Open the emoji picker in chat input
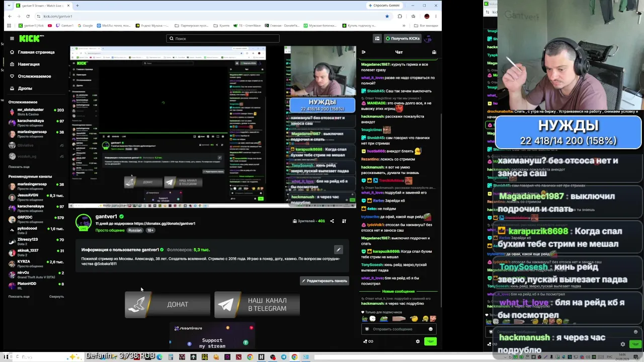 tap(431, 329)
